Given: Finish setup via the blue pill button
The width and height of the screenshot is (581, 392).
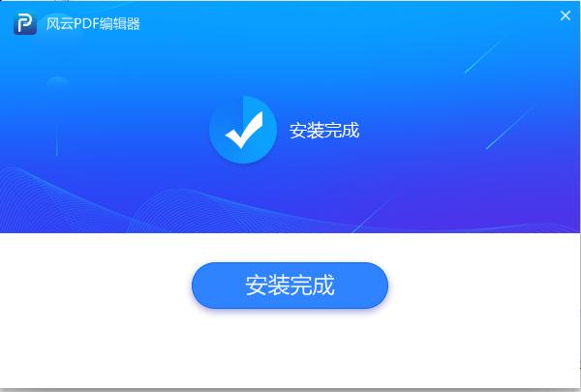Looking at the screenshot, I should [x=290, y=285].
